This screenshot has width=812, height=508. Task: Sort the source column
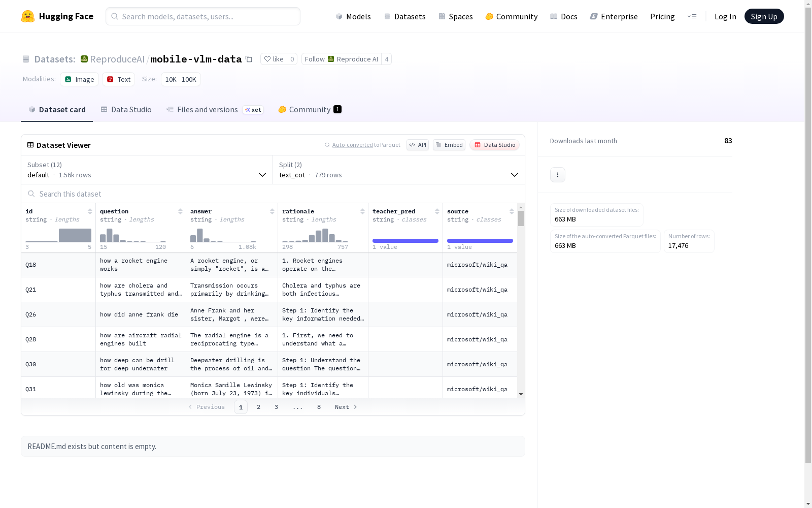(512, 211)
